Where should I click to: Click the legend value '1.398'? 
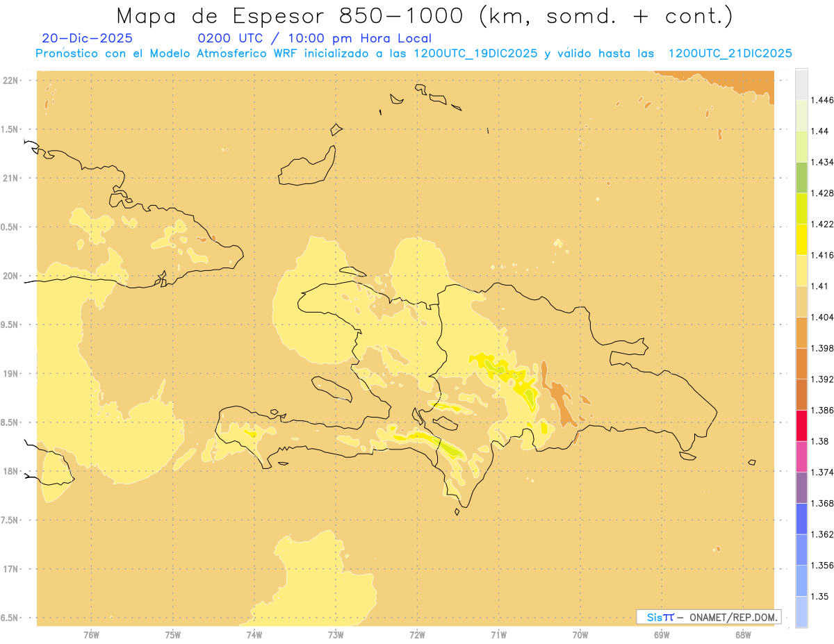coord(821,348)
